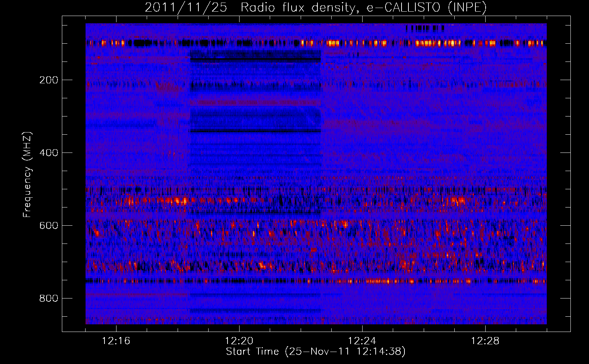Click the 'Start Time (25-Nov-11 12:14:38)' label
The image size is (589, 364).
[316, 352]
